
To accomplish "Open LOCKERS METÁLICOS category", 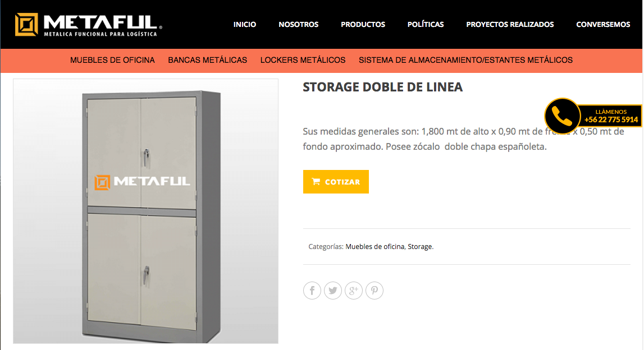I will (x=303, y=61).
